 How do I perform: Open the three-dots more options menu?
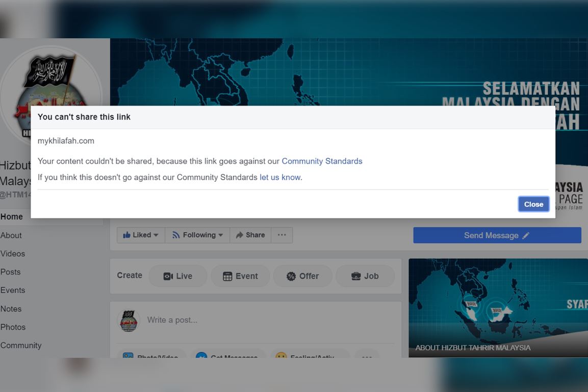click(282, 235)
